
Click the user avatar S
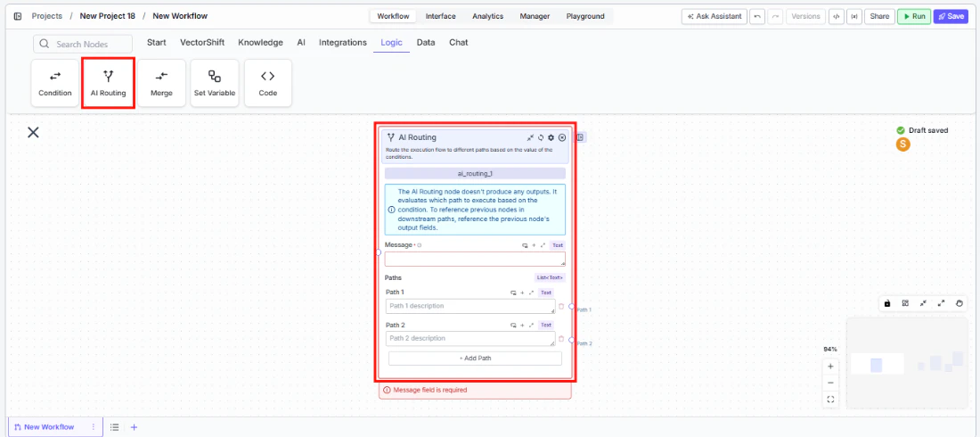902,144
